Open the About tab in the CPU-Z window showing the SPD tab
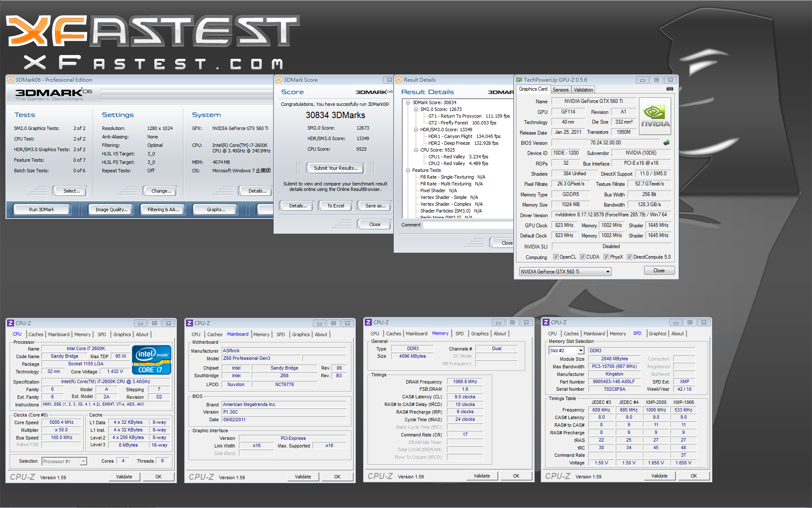The height and width of the screenshot is (508, 812). (677, 334)
